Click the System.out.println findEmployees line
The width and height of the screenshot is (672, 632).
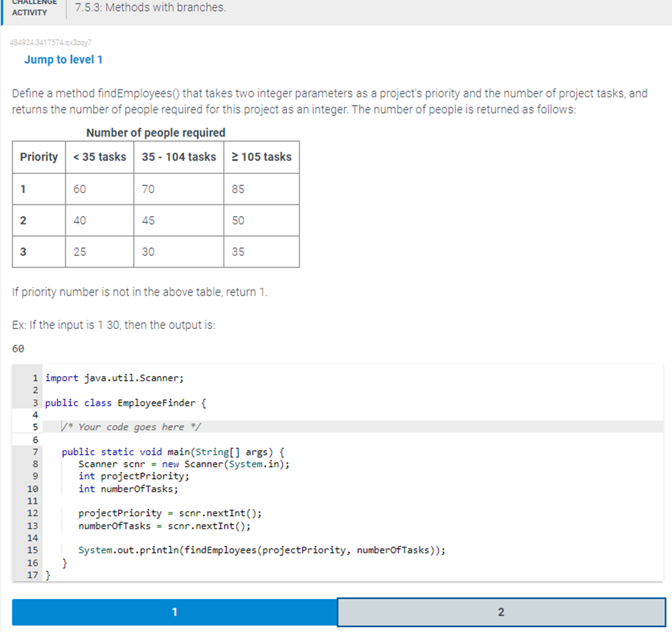click(x=262, y=550)
